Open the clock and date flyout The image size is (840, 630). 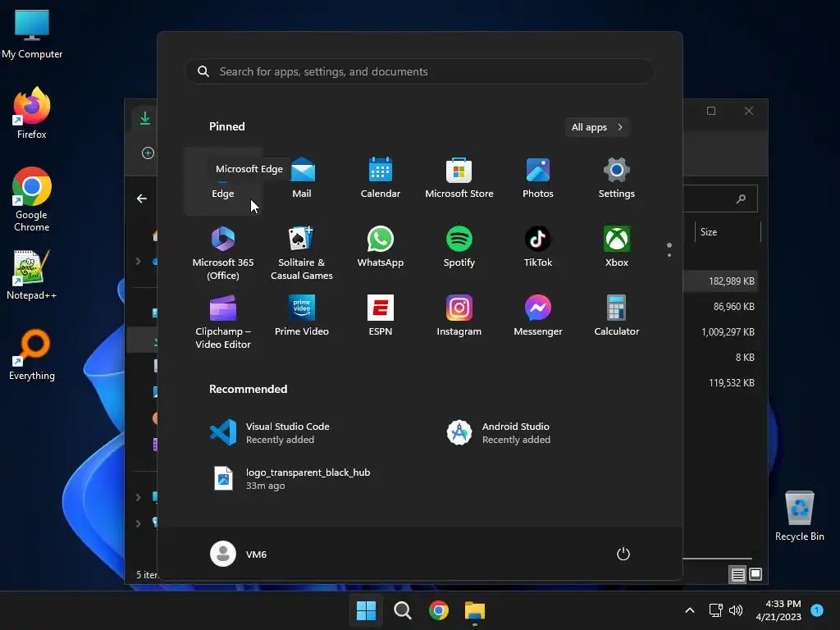tap(778, 610)
